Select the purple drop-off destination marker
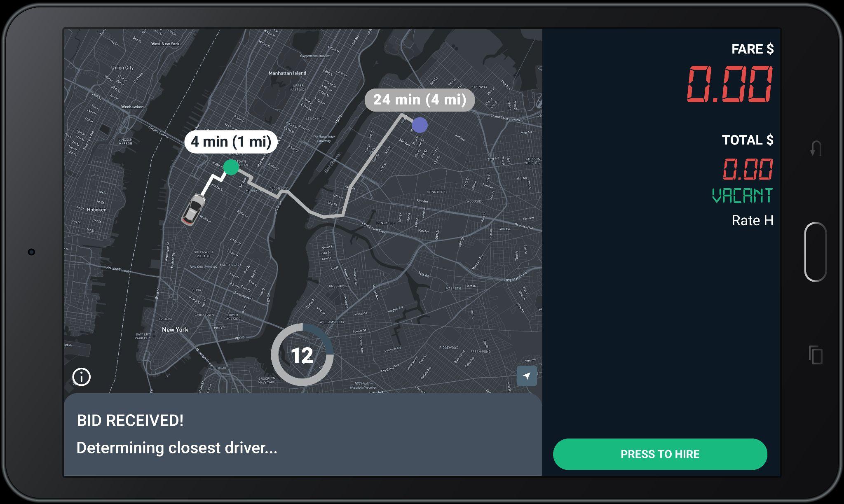 pyautogui.click(x=420, y=125)
